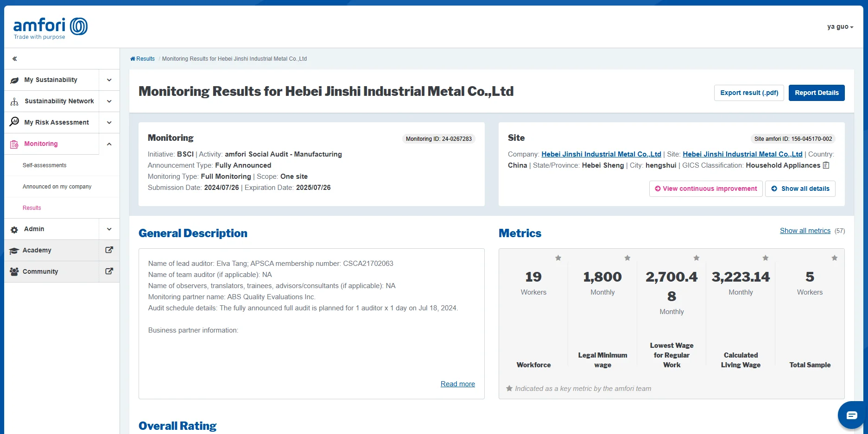Open Report Details
This screenshot has height=434, width=868.
click(x=817, y=93)
